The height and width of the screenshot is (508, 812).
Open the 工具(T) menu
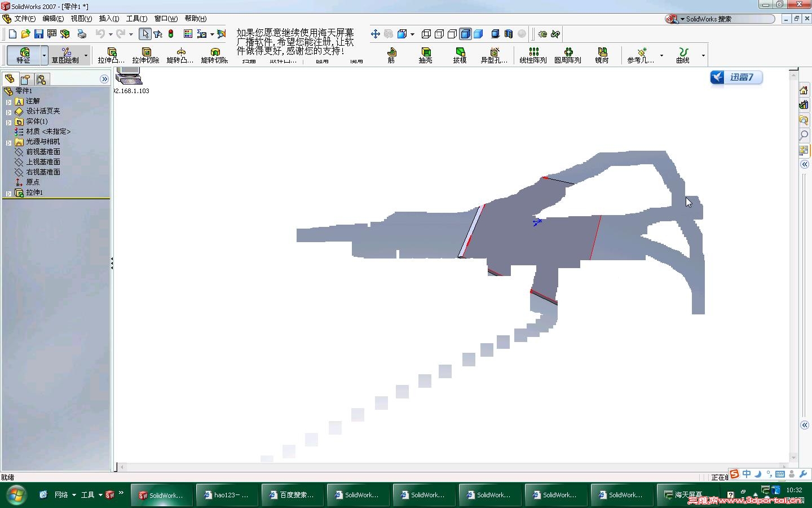136,19
